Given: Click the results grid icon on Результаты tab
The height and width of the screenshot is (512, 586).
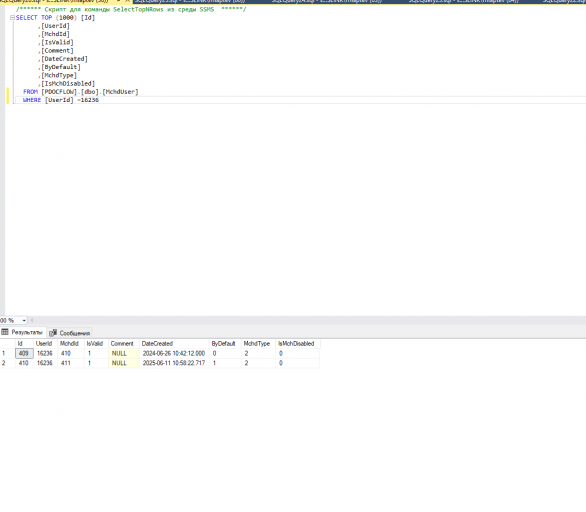Looking at the screenshot, I should click(x=5, y=332).
